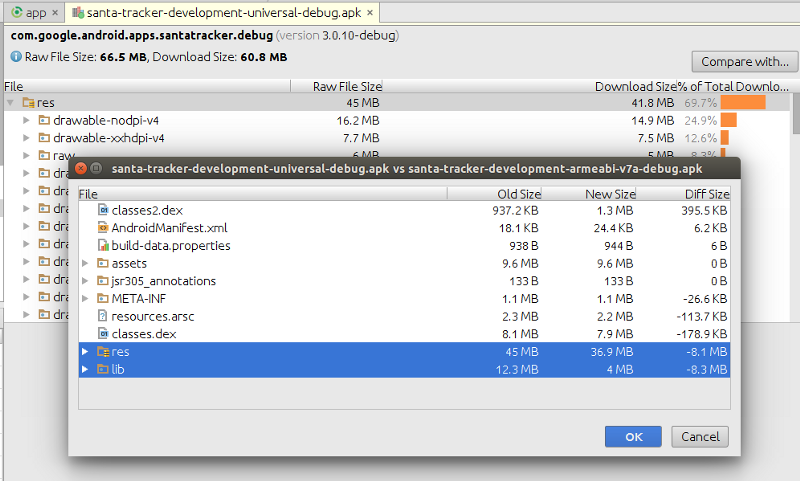
Task: Click drawable-xxhdpi-v4 folder icon
Action: pyautogui.click(x=44, y=138)
